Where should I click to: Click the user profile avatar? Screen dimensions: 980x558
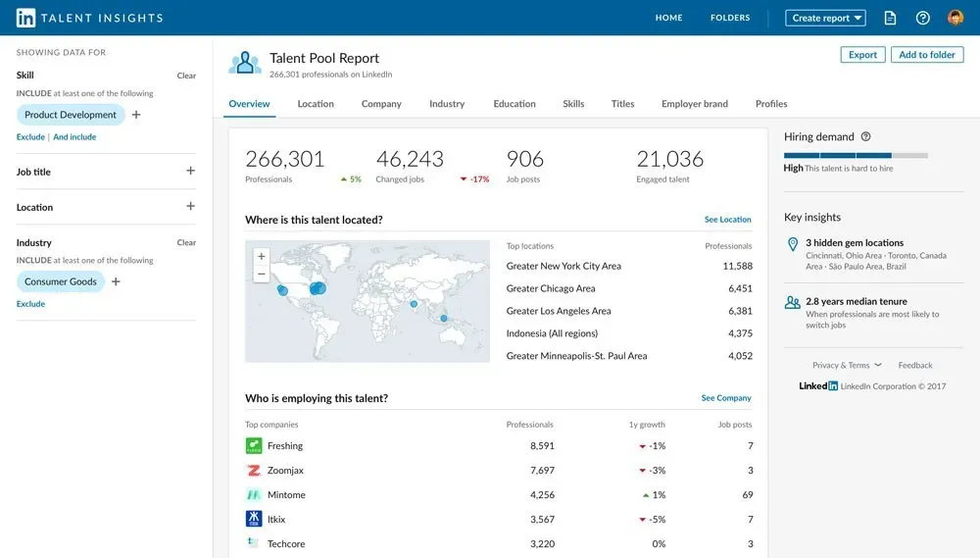(955, 18)
